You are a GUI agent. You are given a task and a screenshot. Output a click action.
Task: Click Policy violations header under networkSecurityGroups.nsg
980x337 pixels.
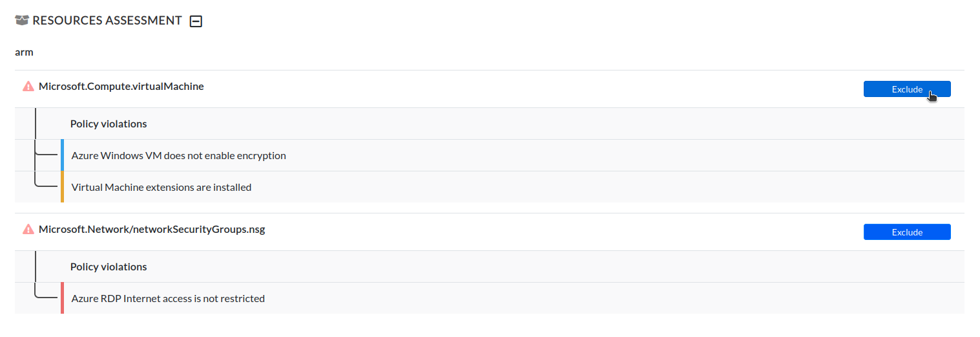109,266
